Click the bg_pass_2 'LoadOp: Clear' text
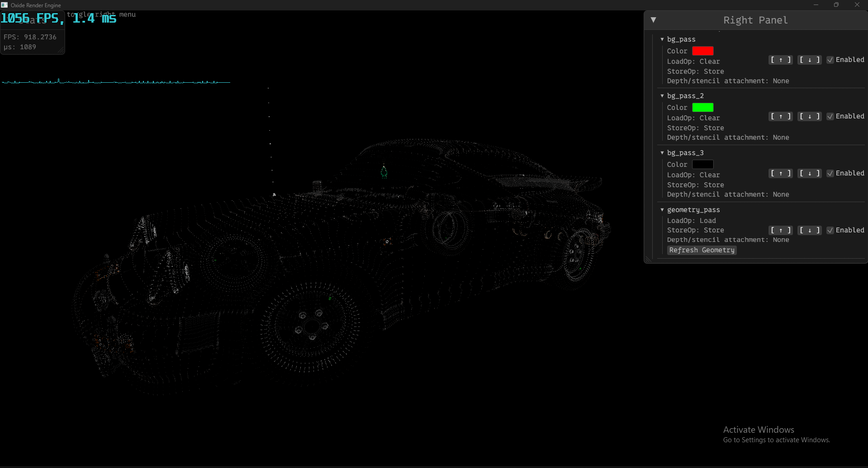This screenshot has height=468, width=868. coord(693,118)
